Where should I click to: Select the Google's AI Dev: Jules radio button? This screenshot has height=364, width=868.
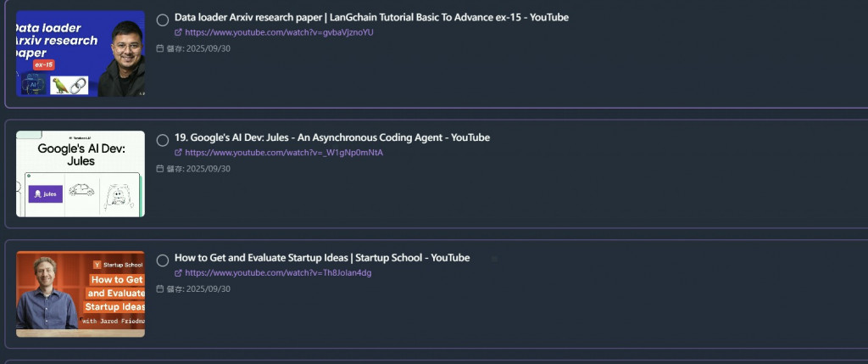[x=162, y=141]
